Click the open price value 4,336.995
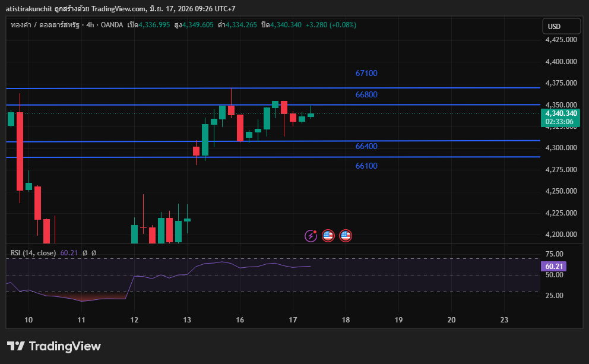 pyautogui.click(x=154, y=25)
